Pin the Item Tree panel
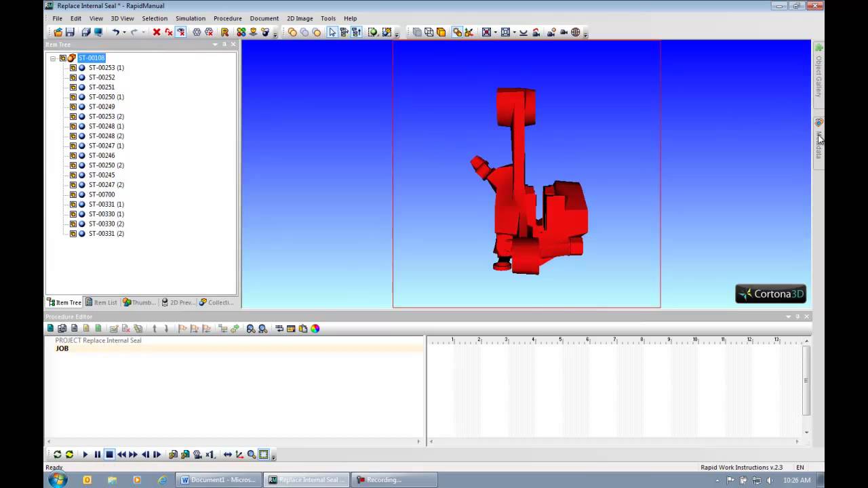This screenshot has height=488, width=868. pyautogui.click(x=224, y=44)
